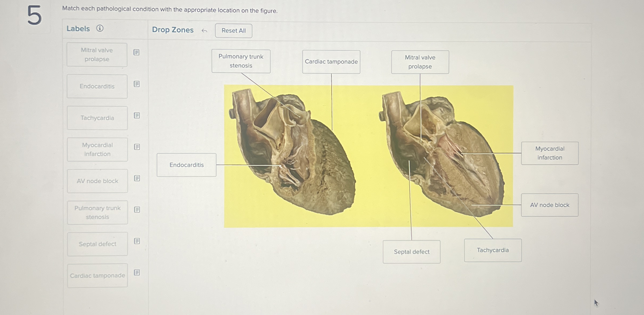Click the Tachycardia drop zone box
The height and width of the screenshot is (315, 644).
(493, 250)
